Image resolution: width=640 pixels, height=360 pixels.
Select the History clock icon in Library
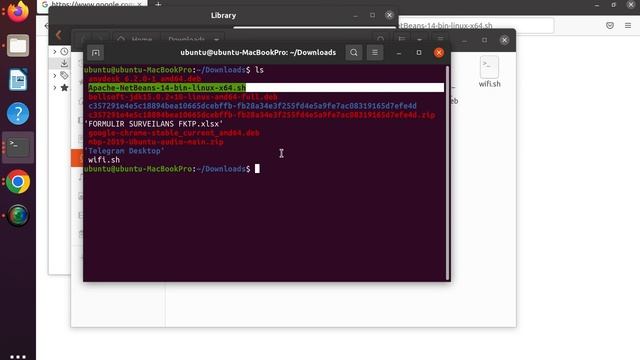[x=64, y=52]
